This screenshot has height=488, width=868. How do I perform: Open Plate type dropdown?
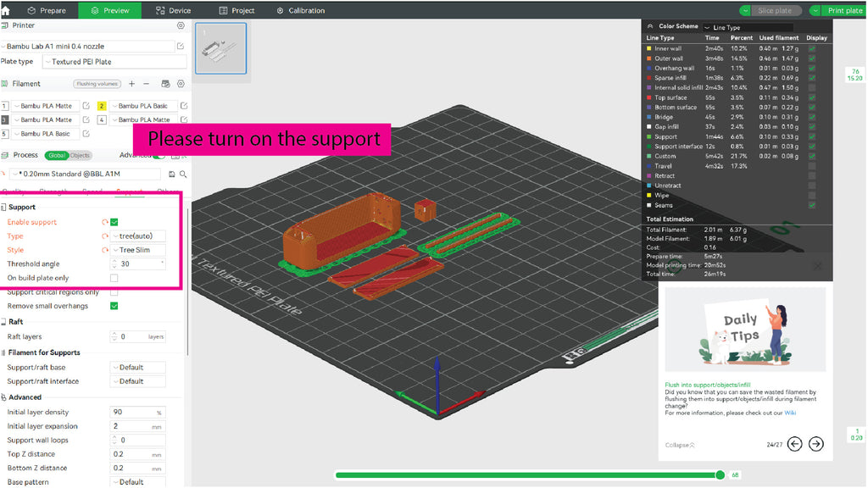tap(114, 61)
